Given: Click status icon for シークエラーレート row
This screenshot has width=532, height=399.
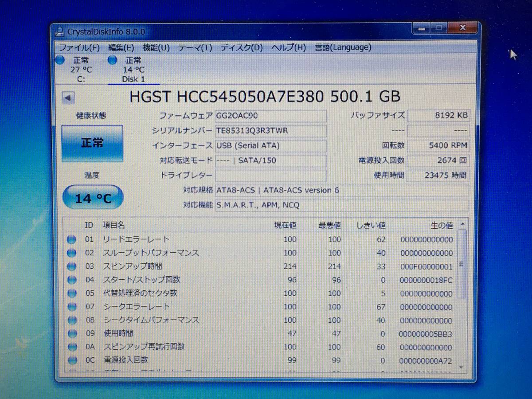Looking at the screenshot, I should click(x=71, y=307).
